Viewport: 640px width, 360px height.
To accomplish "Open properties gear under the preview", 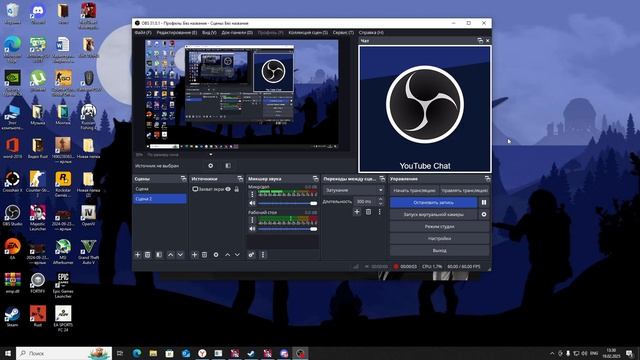I will 211,166.
